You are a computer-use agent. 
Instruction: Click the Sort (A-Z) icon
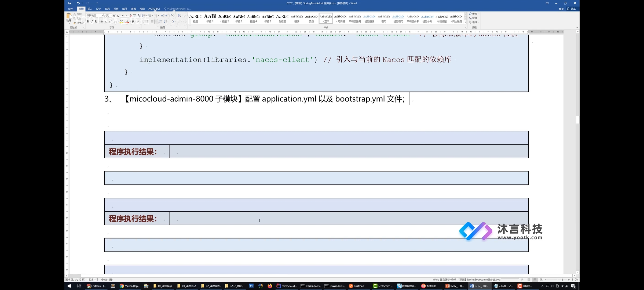click(x=179, y=16)
